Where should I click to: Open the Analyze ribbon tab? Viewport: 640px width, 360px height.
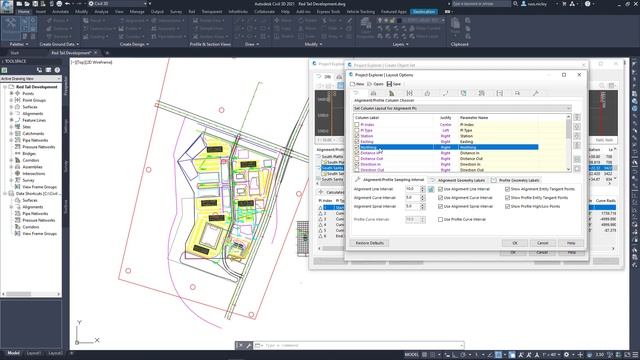pos(102,12)
